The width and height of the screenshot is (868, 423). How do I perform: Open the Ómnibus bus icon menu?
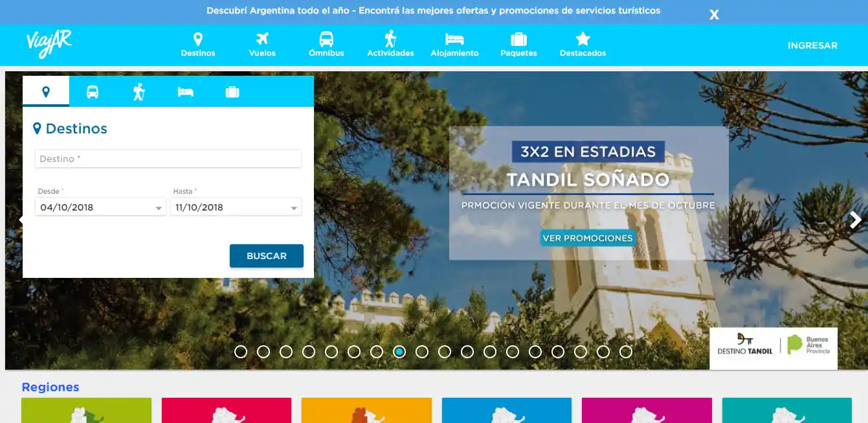pos(326,38)
